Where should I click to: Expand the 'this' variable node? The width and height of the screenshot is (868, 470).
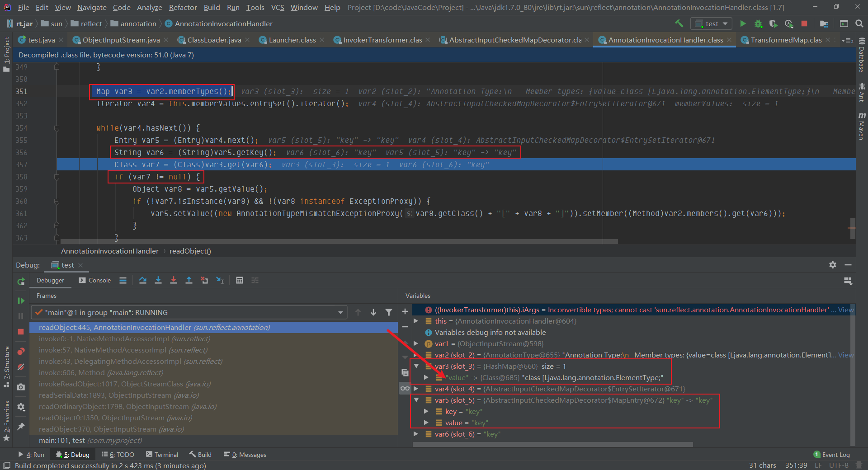pyautogui.click(x=416, y=321)
